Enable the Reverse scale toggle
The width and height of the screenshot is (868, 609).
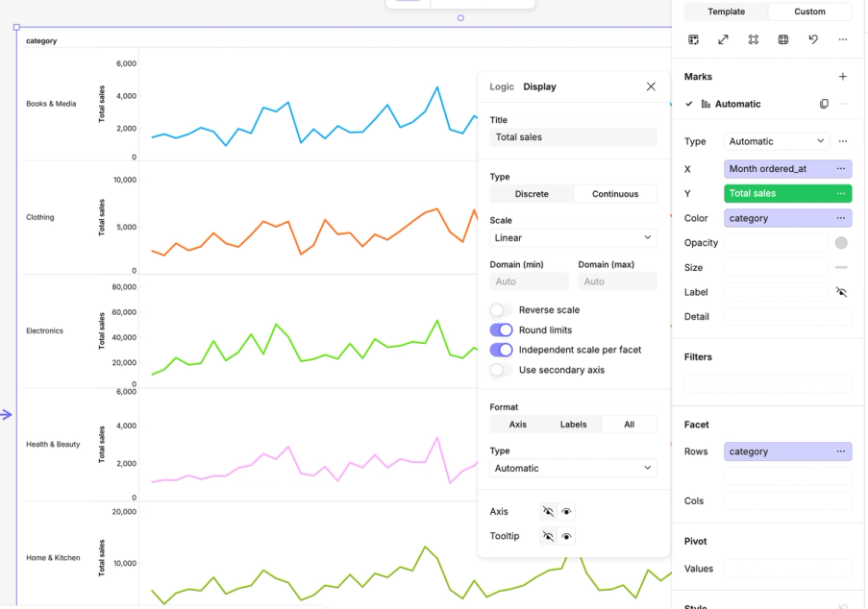click(x=501, y=309)
